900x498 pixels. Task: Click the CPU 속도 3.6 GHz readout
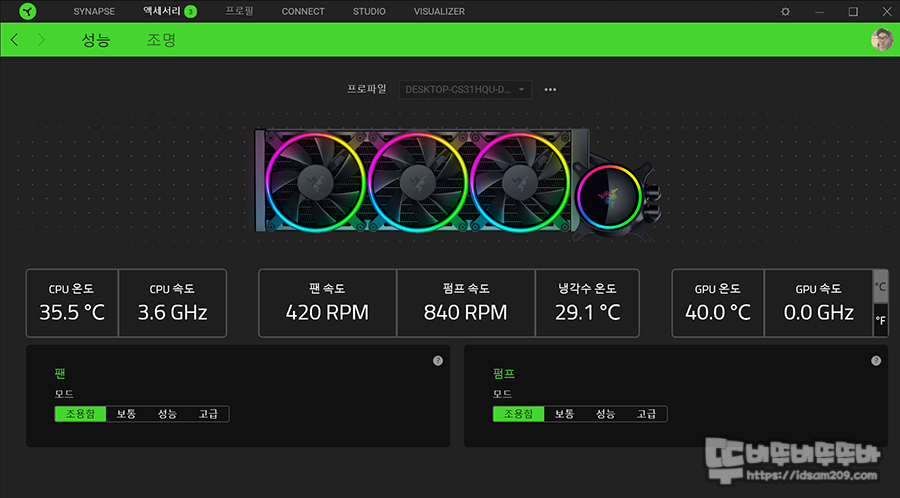(172, 303)
